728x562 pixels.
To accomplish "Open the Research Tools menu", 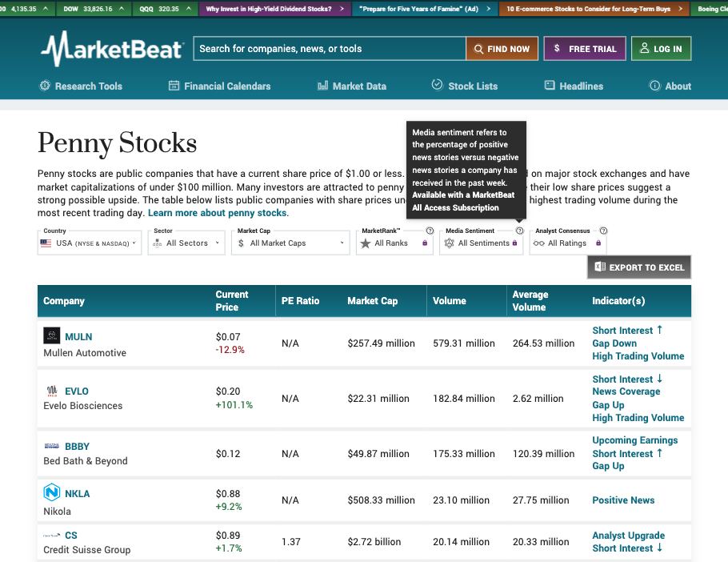I will (x=81, y=86).
